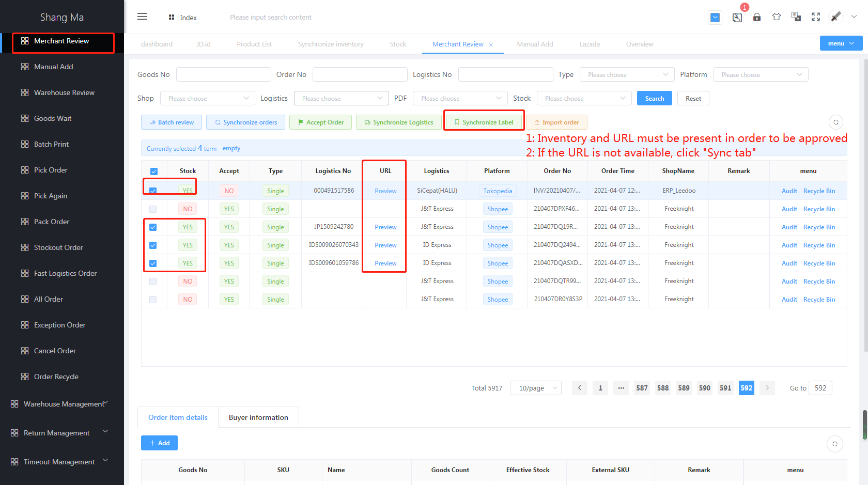Image resolution: width=868 pixels, height=485 pixels.
Task: Switch to the Synchronize inventory tab
Action: click(331, 44)
